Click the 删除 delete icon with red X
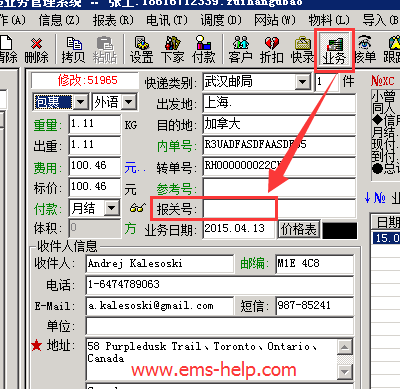 tap(36, 50)
